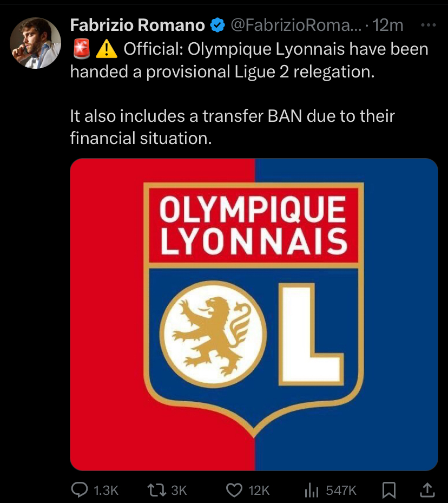Click the 1.3K replies count

pos(106,491)
